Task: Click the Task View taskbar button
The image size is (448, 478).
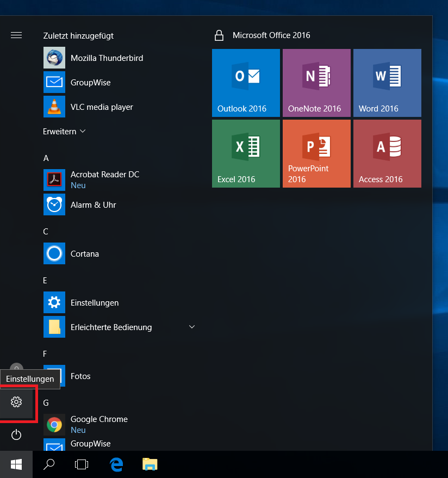Action: (x=82, y=464)
